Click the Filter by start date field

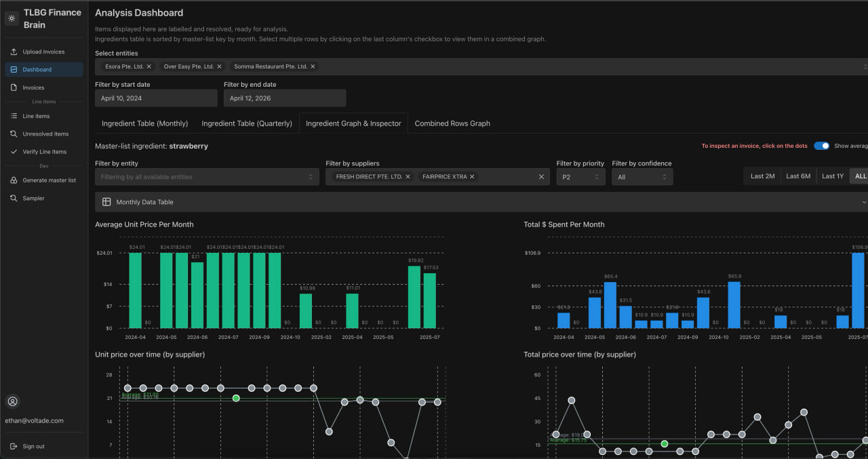pos(156,98)
